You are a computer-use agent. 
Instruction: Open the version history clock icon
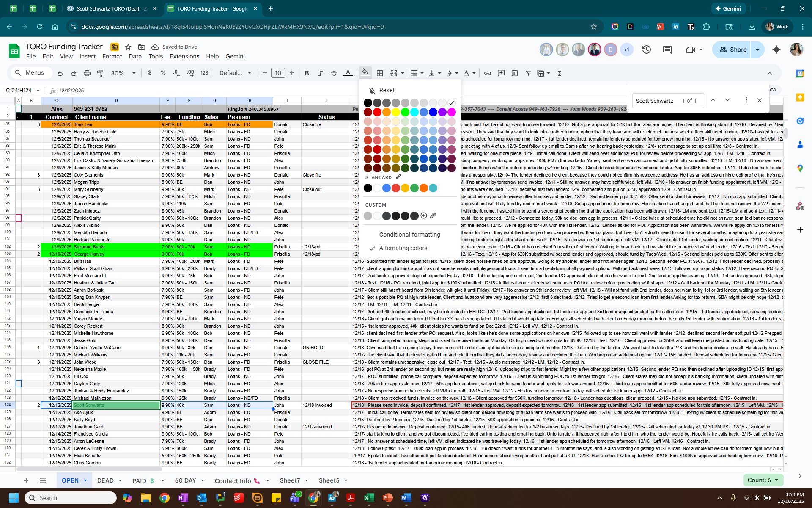[x=646, y=50]
